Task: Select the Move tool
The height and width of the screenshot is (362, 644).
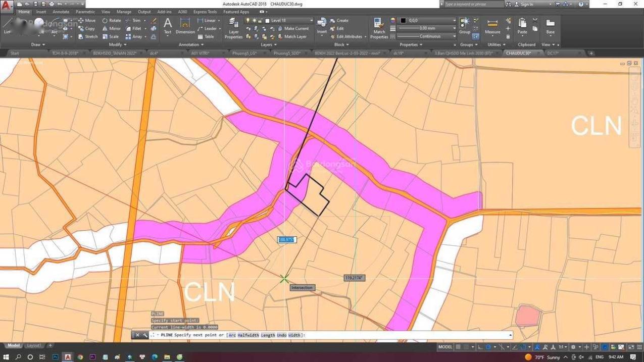Action: [87, 21]
